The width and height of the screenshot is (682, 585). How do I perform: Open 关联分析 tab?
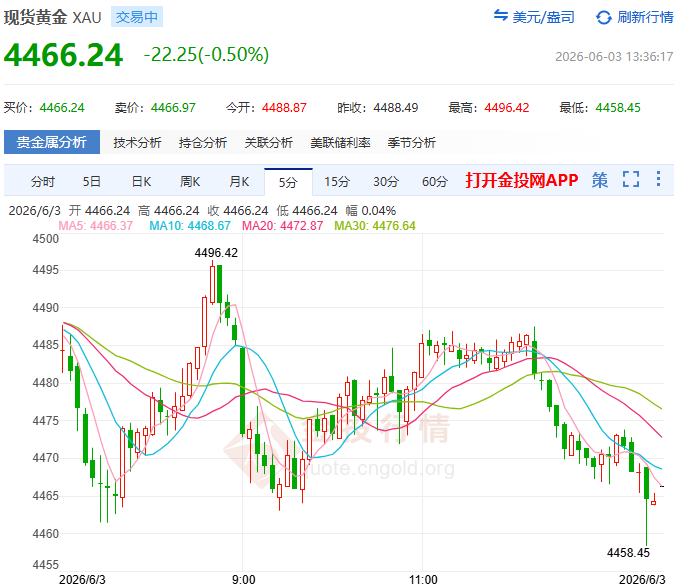tap(268, 142)
